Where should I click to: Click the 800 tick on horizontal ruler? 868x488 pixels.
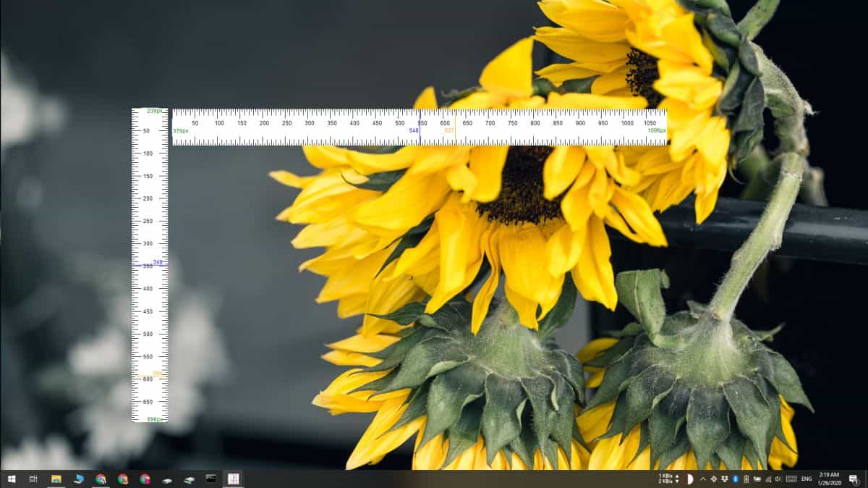(x=535, y=123)
